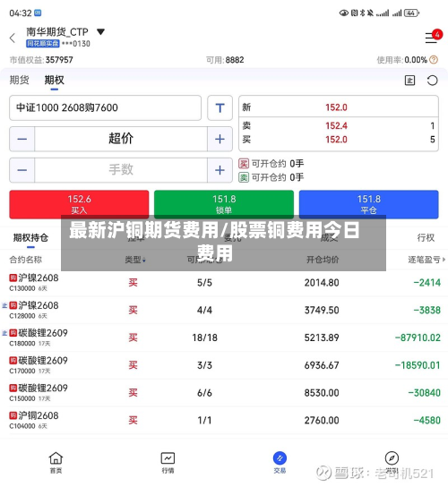Open the hamburger menu with notification badge
Viewport: 448px width, 487px height.
tap(433, 37)
